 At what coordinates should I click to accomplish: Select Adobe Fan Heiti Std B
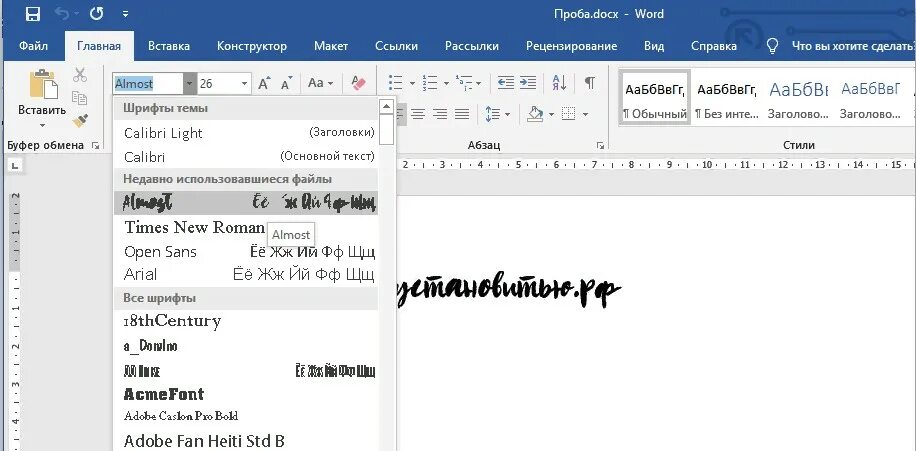246,440
